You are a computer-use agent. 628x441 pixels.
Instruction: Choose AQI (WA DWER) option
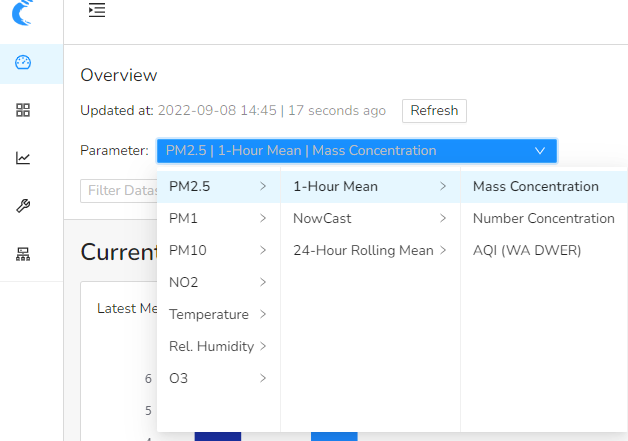click(x=527, y=250)
